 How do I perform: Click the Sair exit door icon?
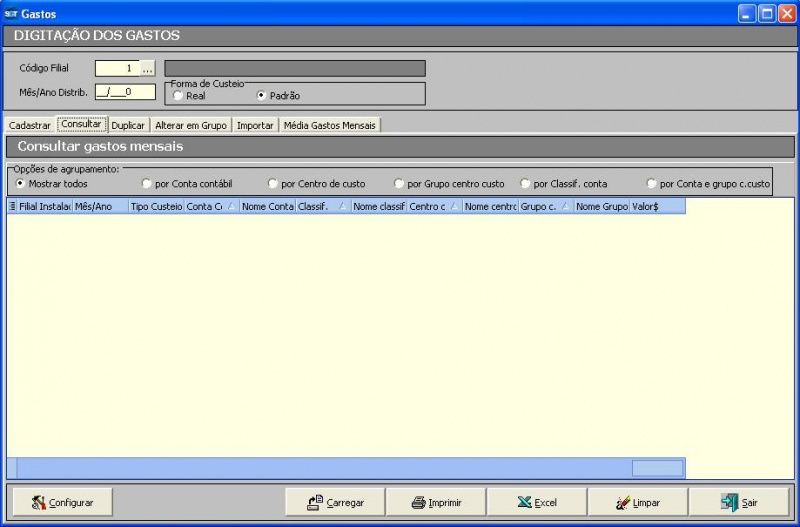coord(730,503)
